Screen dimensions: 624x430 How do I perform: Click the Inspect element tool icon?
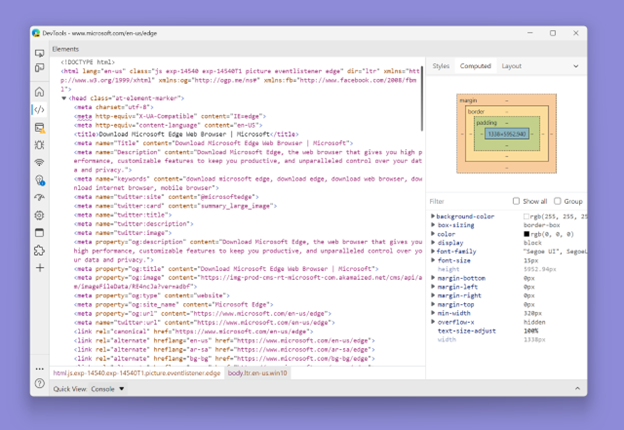coord(40,53)
